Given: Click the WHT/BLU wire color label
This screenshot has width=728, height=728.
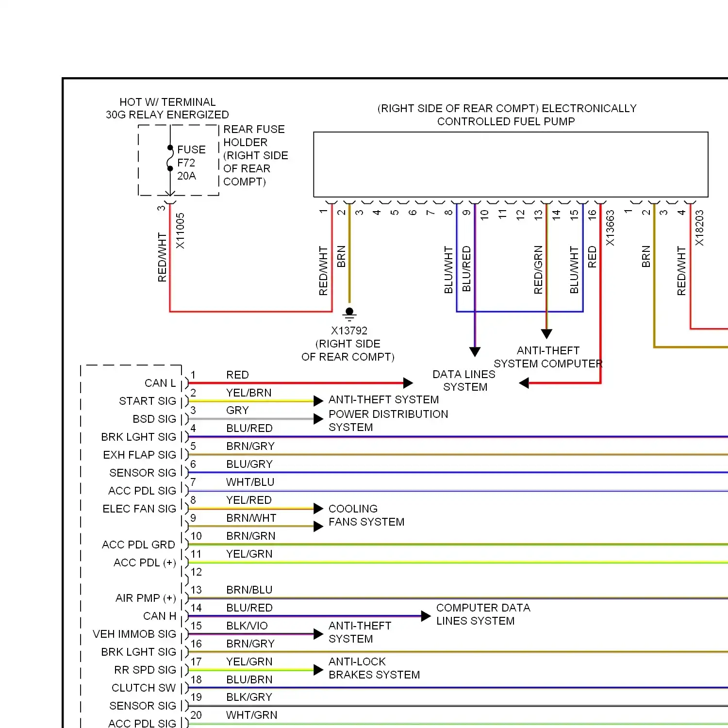Looking at the screenshot, I should pos(250,482).
